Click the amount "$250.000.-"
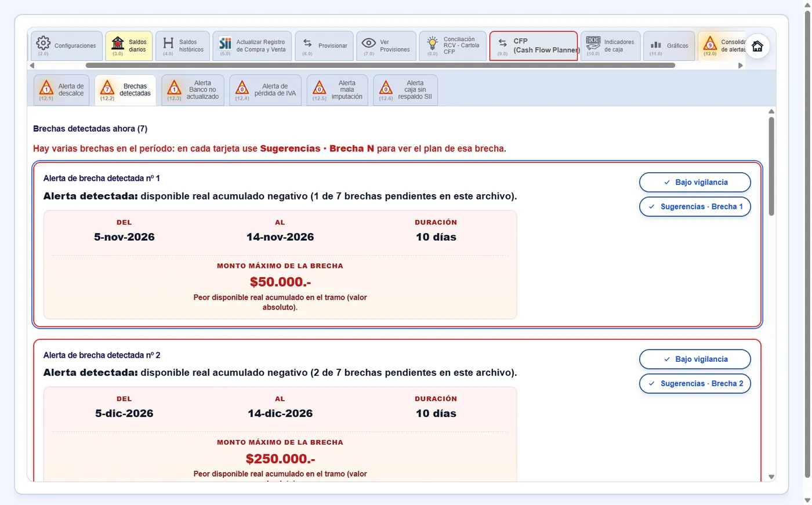 coord(280,459)
